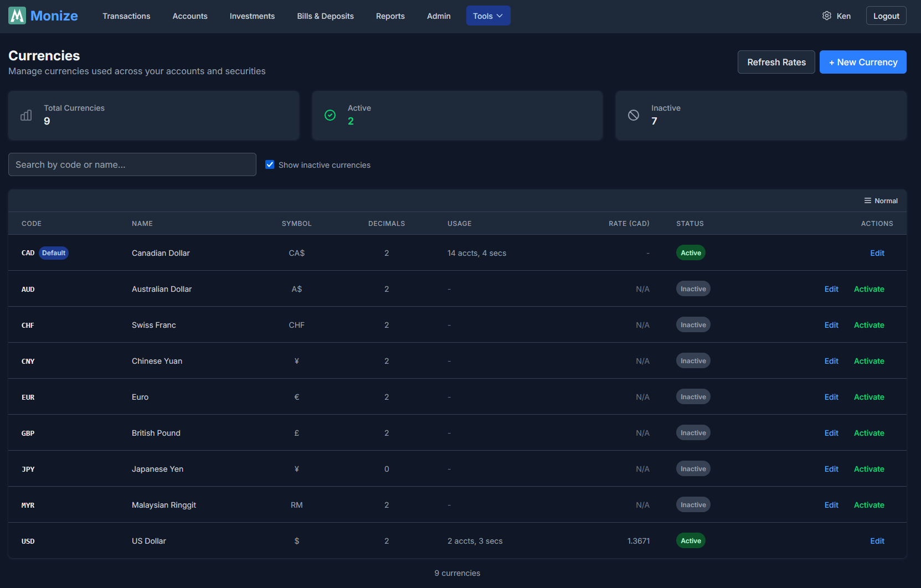The width and height of the screenshot is (921, 588).
Task: Click the Active status badge for USD
Action: tap(691, 541)
